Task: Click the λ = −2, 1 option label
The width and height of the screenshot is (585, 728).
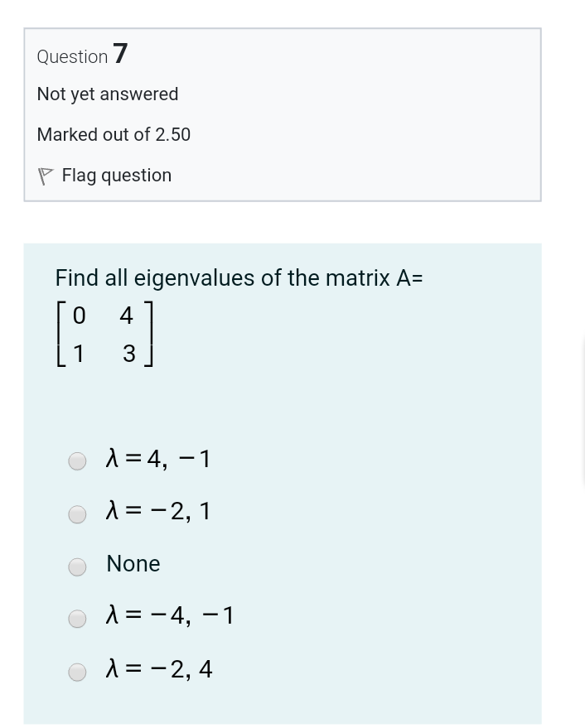Action: click(x=157, y=510)
